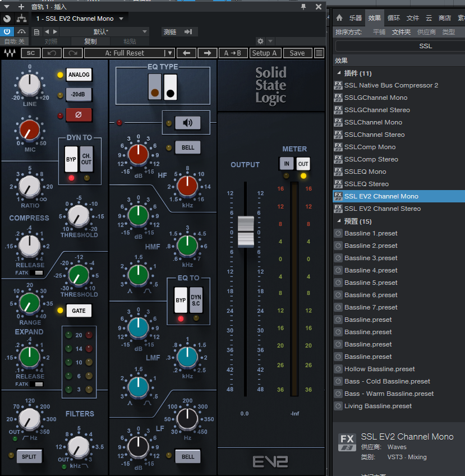Open the 效果 tab

[375, 18]
